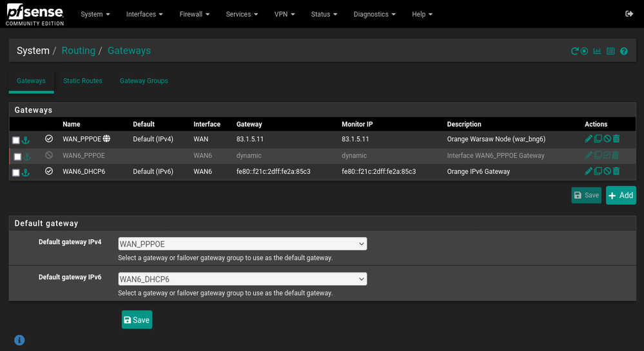The height and width of the screenshot is (351, 644).
Task: Click the help question mark icon
Action: [623, 52]
